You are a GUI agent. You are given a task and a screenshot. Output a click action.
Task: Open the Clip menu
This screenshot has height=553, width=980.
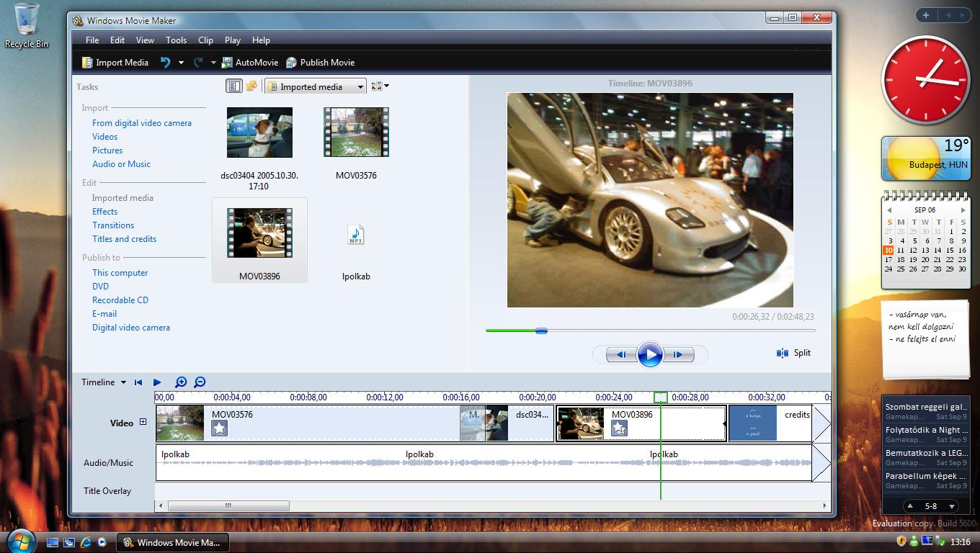205,40
